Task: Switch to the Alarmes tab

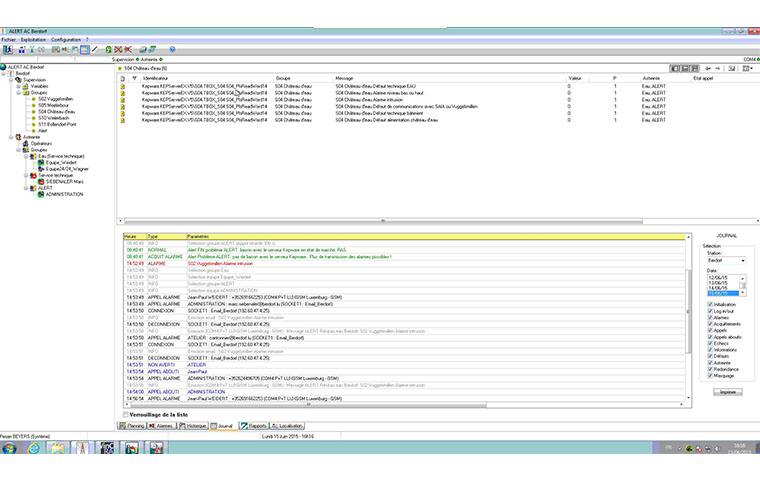Action: (x=161, y=426)
